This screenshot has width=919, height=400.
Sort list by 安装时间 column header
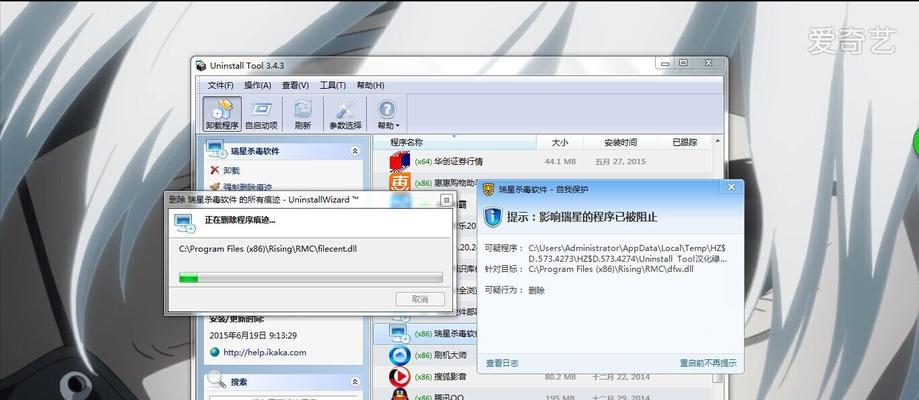(620, 143)
